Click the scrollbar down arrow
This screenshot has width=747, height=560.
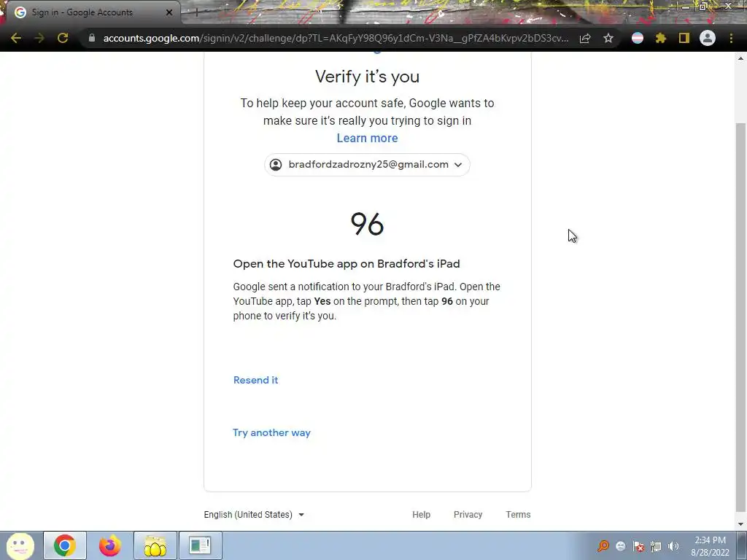tap(740, 524)
